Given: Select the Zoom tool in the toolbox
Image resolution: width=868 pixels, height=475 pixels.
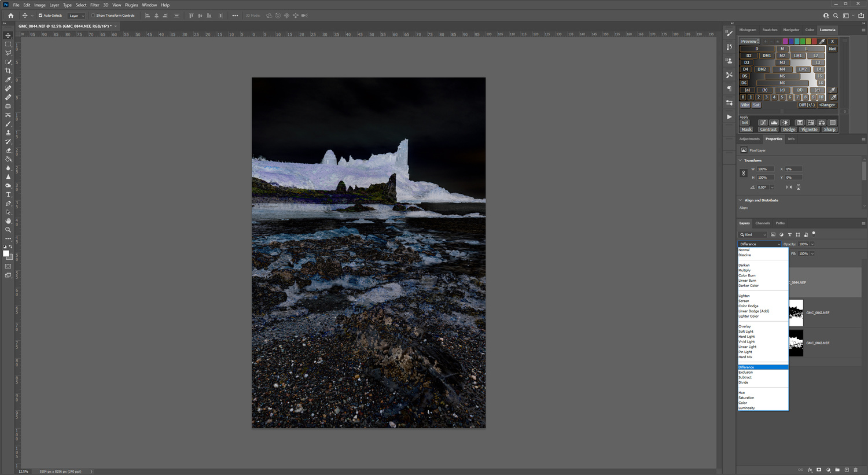Looking at the screenshot, I should coord(8,230).
